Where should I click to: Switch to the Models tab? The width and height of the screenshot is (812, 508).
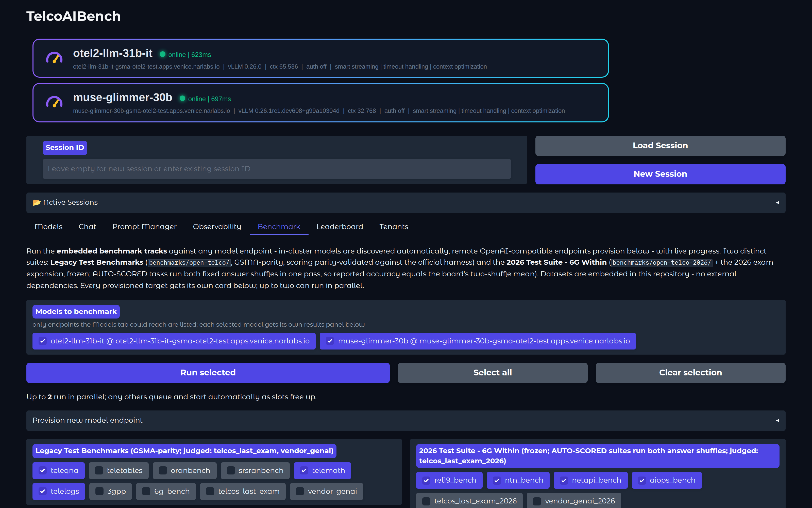pyautogui.click(x=49, y=227)
